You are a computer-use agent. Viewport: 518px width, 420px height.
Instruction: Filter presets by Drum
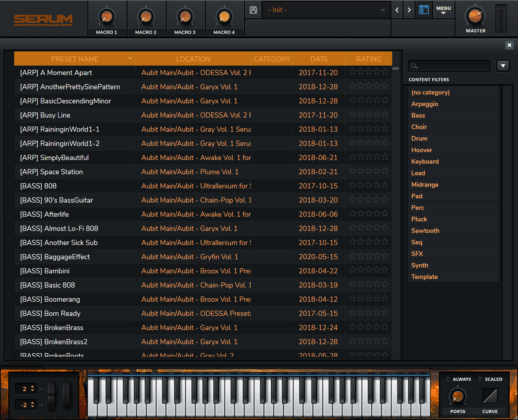(x=453, y=138)
